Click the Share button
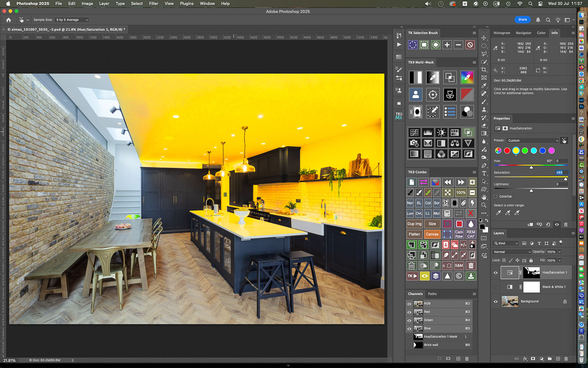The image size is (588, 368). [523, 20]
